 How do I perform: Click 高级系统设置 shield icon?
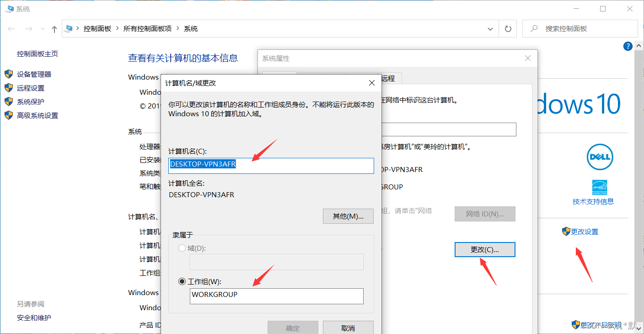tap(9, 115)
